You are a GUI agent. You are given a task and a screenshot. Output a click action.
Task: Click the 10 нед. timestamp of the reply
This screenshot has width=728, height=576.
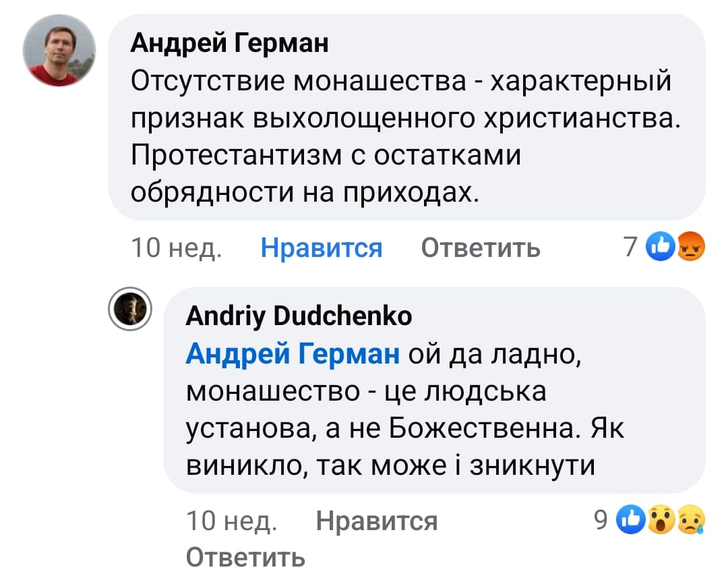[x=231, y=521]
